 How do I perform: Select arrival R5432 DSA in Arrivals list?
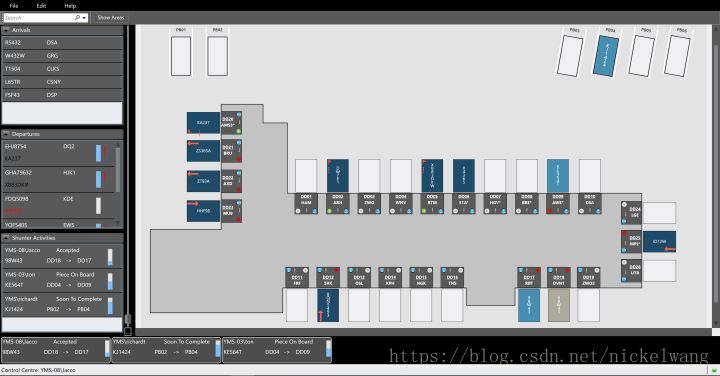click(62, 43)
